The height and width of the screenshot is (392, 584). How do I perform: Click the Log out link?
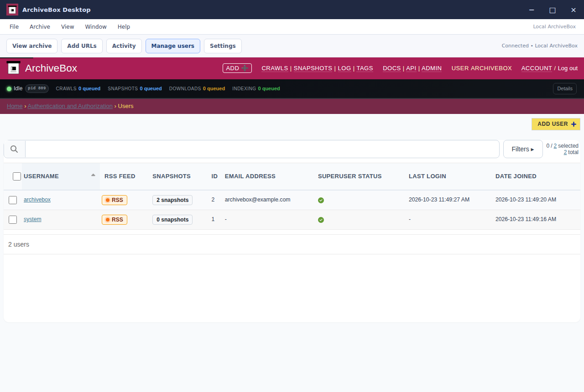[x=568, y=68]
